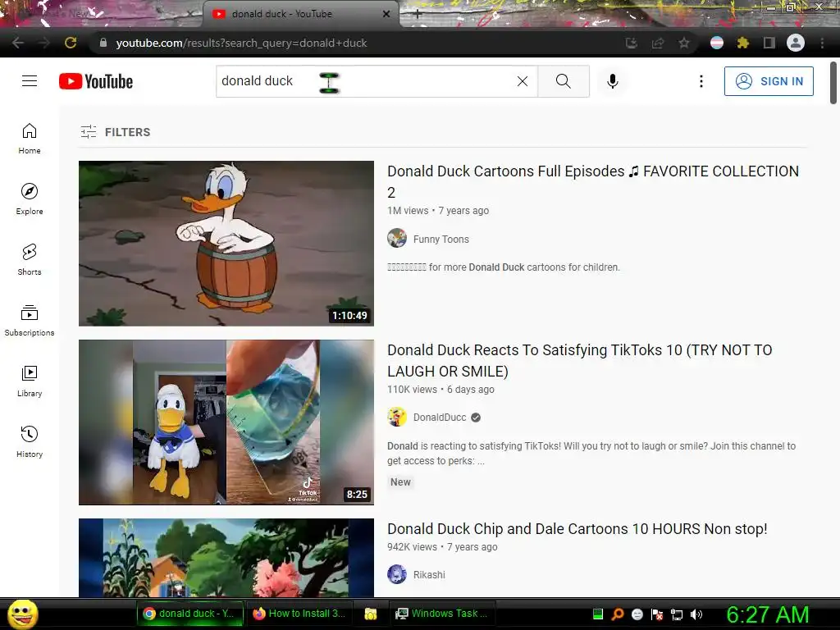Open the Rikashi channel avatar
The height and width of the screenshot is (630, 840).
397,574
